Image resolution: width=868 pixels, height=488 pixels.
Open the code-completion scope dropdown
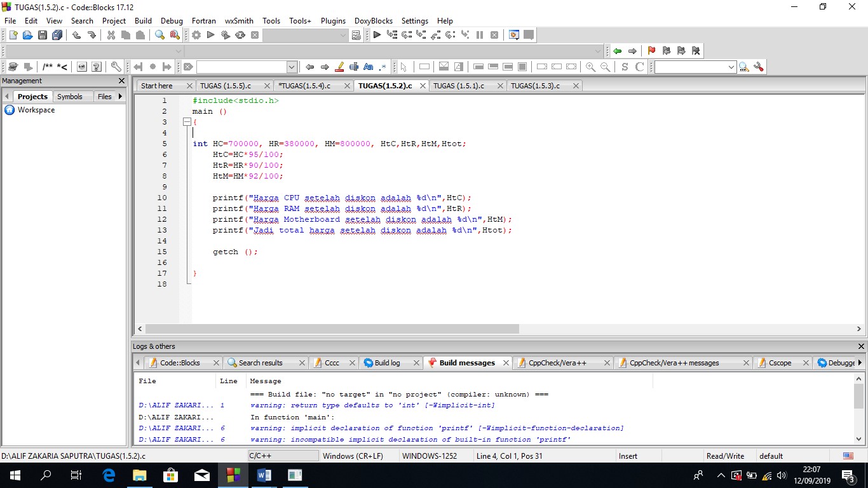coord(179,51)
